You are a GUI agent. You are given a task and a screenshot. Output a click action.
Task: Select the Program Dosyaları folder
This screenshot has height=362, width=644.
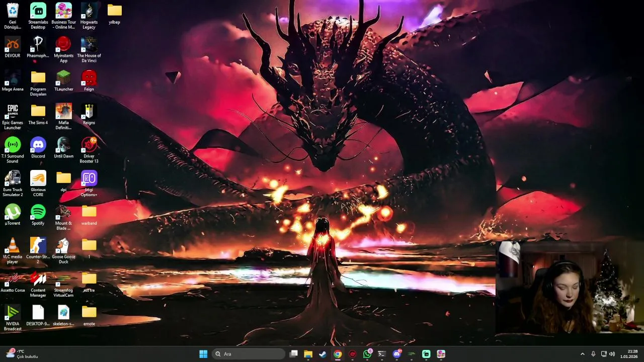[x=38, y=83]
